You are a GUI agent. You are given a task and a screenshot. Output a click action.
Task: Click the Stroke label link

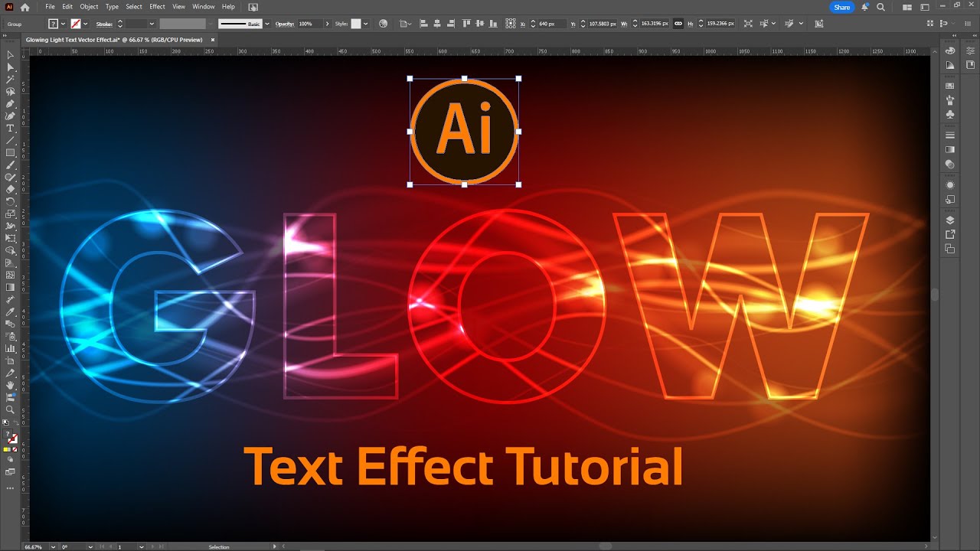tap(104, 24)
